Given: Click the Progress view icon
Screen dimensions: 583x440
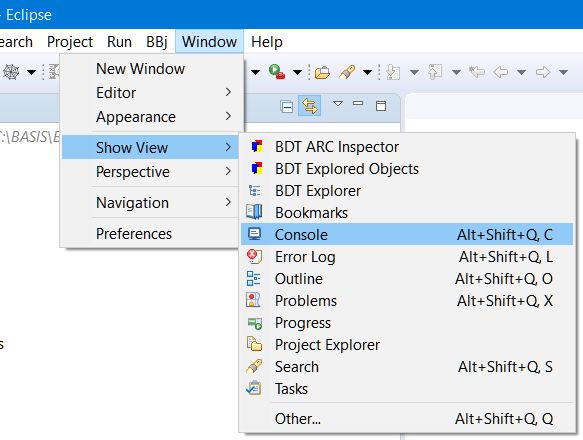Looking at the screenshot, I should coord(255,323).
